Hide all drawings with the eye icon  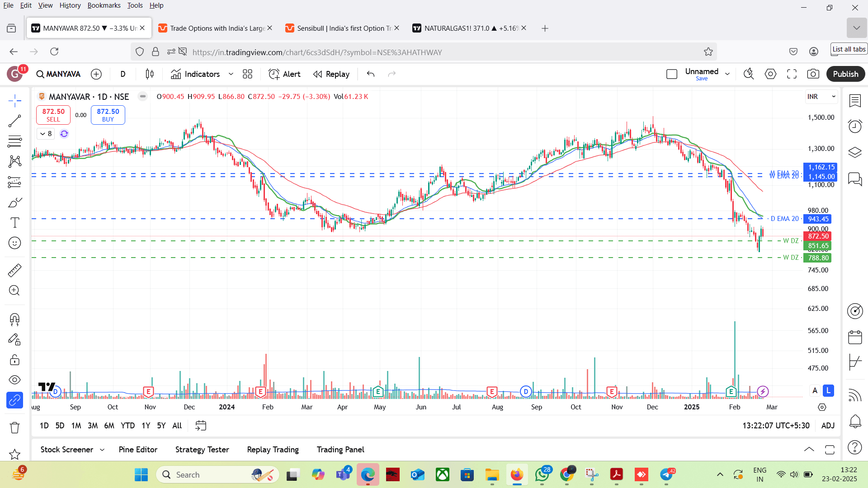(x=14, y=380)
